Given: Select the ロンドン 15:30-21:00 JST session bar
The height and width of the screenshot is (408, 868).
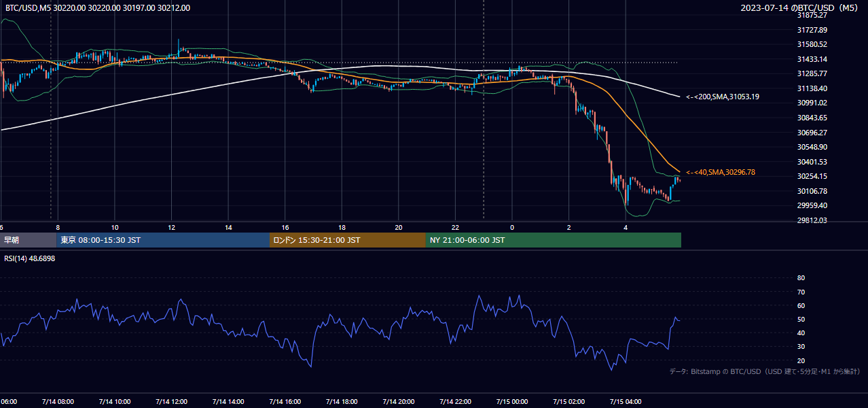Looking at the screenshot, I should pyautogui.click(x=348, y=240).
